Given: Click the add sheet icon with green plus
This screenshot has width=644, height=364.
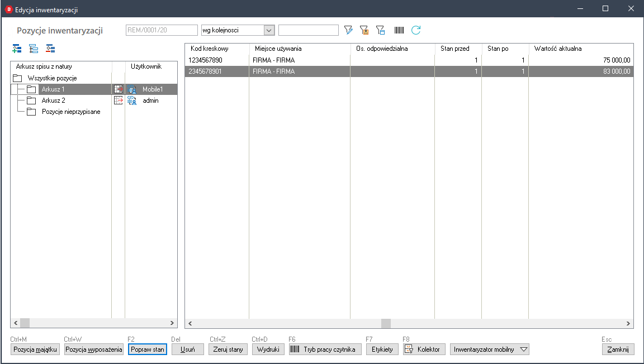Looking at the screenshot, I should click(x=17, y=49).
